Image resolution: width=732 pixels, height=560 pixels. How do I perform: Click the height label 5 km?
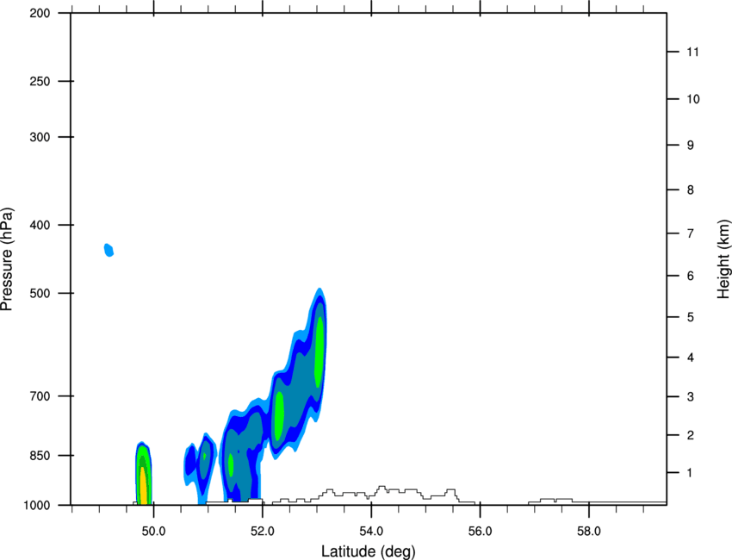[x=691, y=318]
